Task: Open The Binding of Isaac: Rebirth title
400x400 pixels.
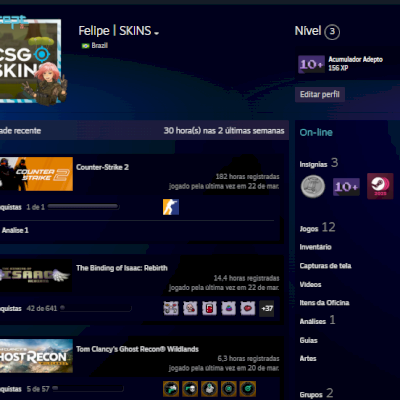Action: (x=122, y=268)
